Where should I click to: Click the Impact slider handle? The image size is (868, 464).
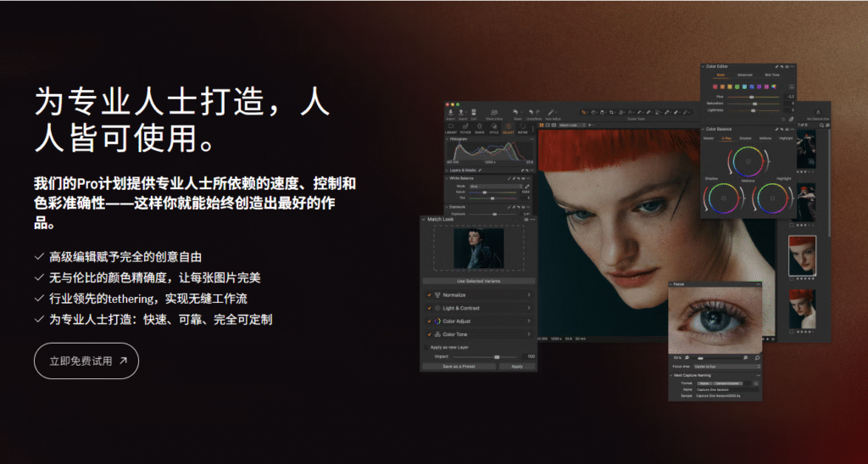click(497, 357)
